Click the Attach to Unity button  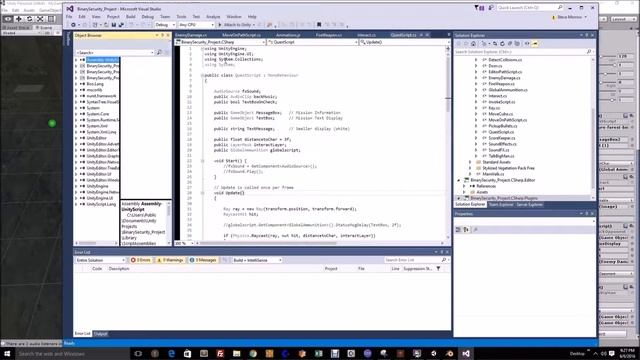click(236, 25)
